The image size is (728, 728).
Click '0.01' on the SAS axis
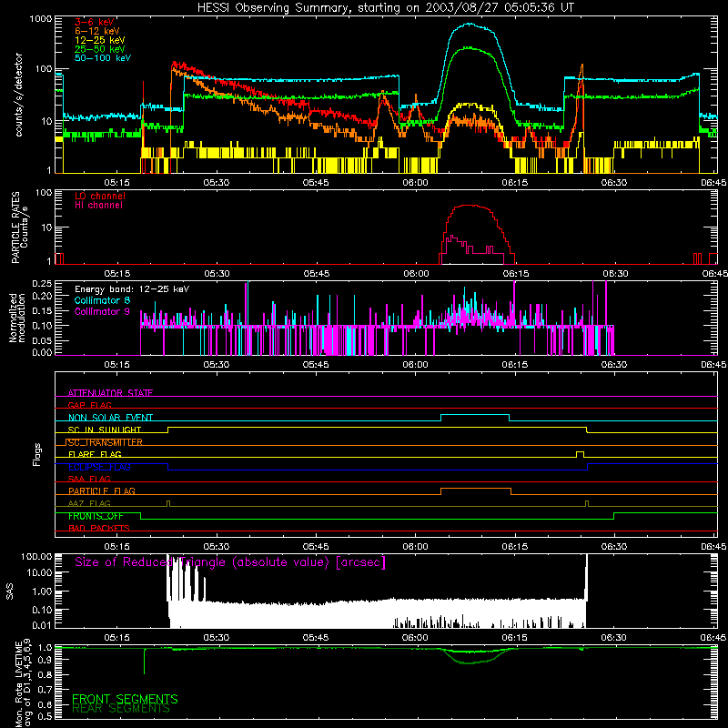(42, 625)
